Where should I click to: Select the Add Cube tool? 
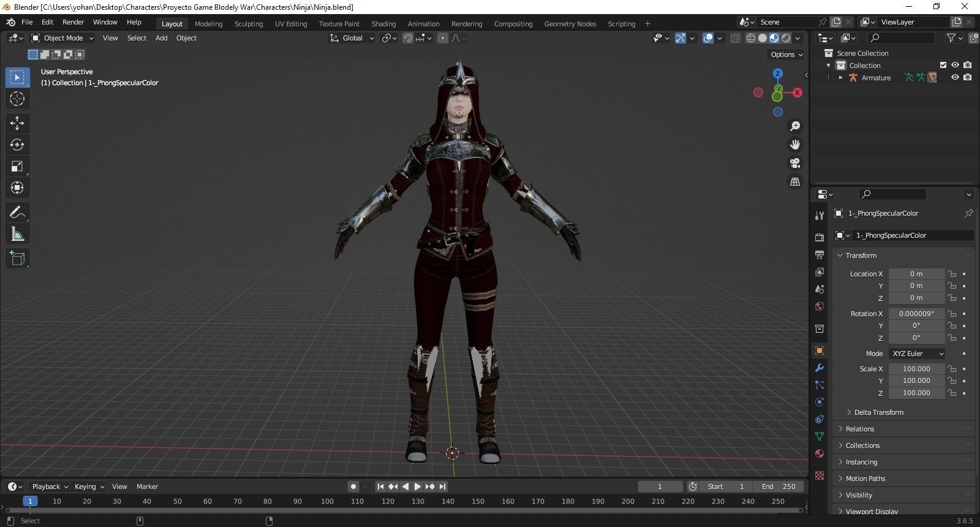coord(17,259)
